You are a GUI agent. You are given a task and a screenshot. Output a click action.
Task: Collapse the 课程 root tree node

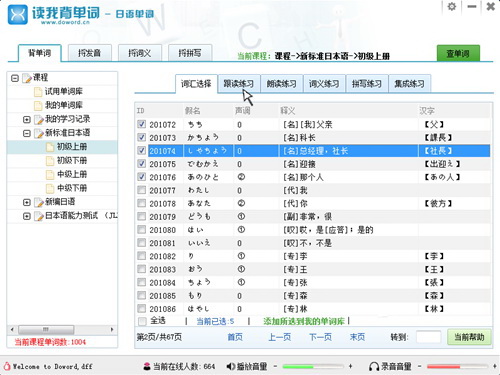(x=15, y=78)
